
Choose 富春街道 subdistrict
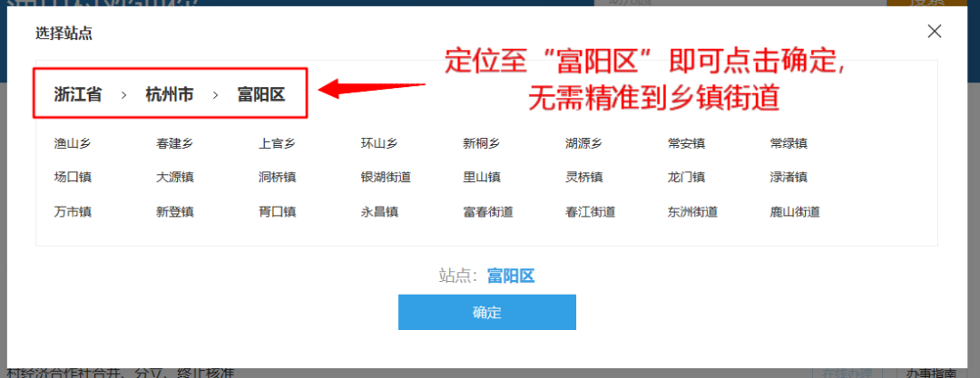(x=488, y=212)
